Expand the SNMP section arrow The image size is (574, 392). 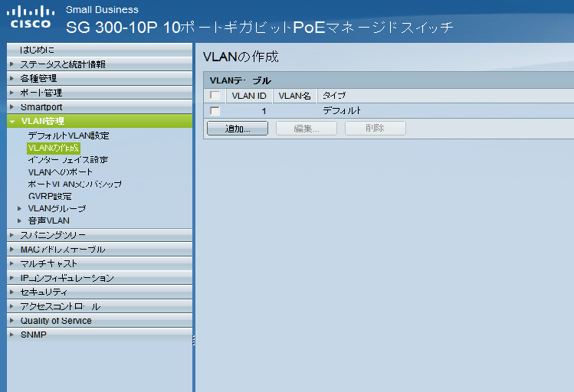click(11, 335)
